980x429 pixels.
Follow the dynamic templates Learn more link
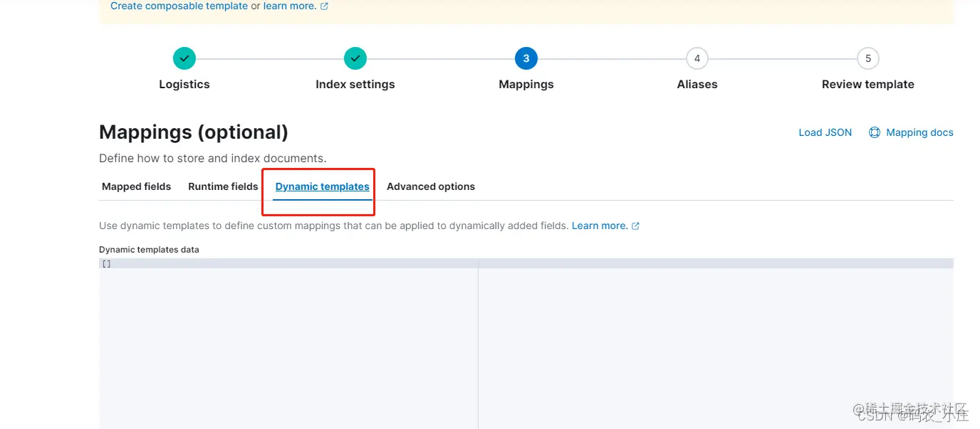[x=600, y=226]
